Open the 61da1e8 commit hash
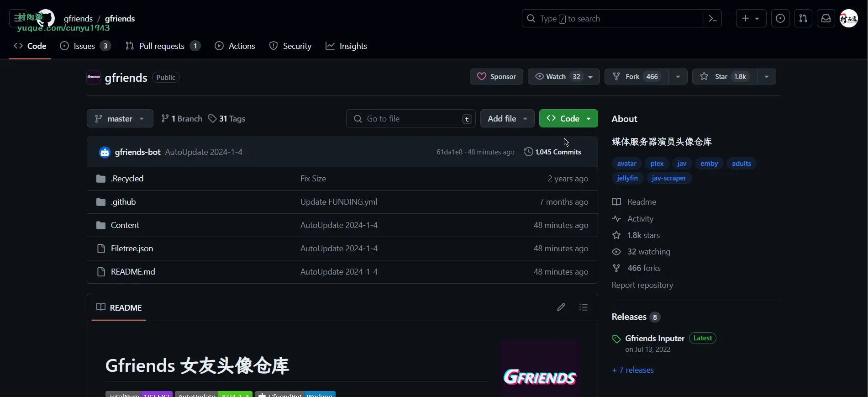 449,152
